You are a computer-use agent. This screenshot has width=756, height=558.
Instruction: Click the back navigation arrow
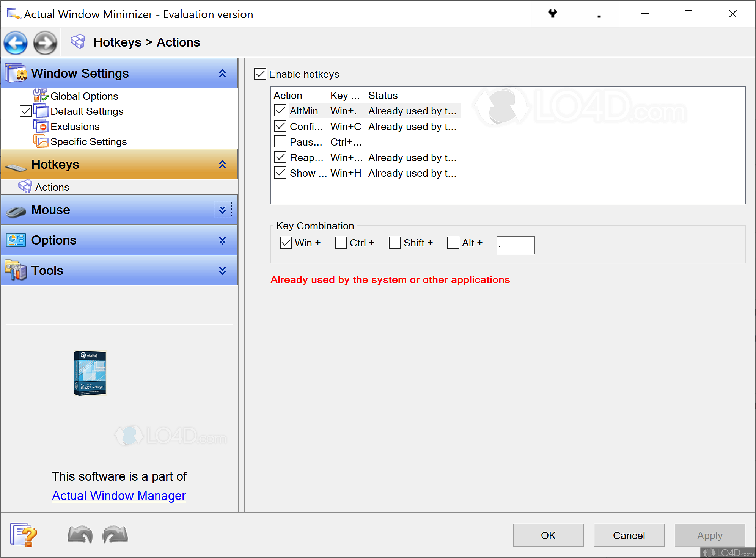click(15, 42)
